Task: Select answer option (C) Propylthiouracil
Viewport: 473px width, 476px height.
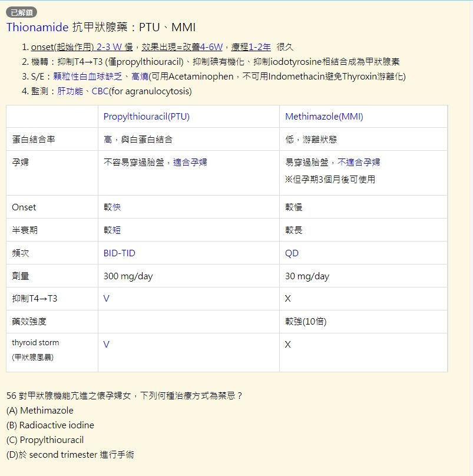Action: point(45,439)
